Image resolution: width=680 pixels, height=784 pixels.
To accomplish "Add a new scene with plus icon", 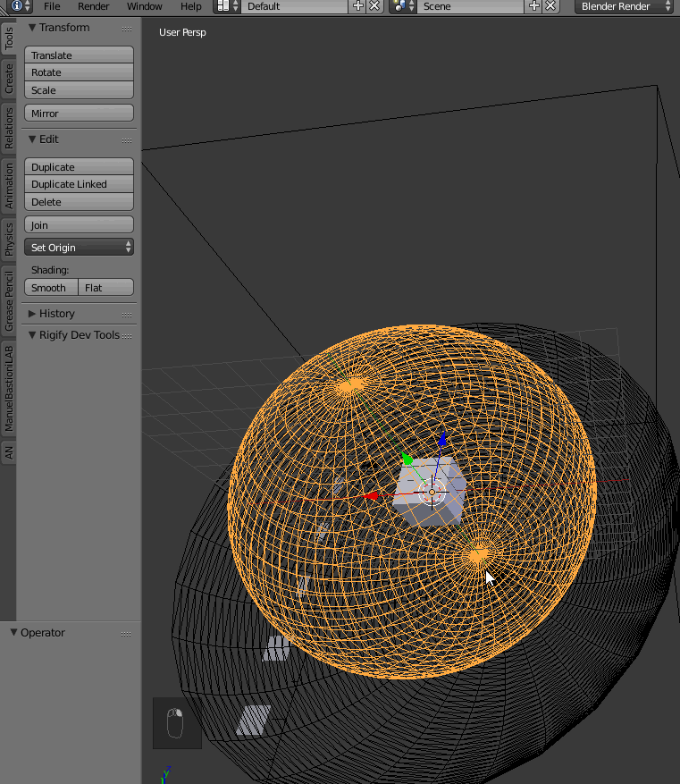I will (x=534, y=6).
